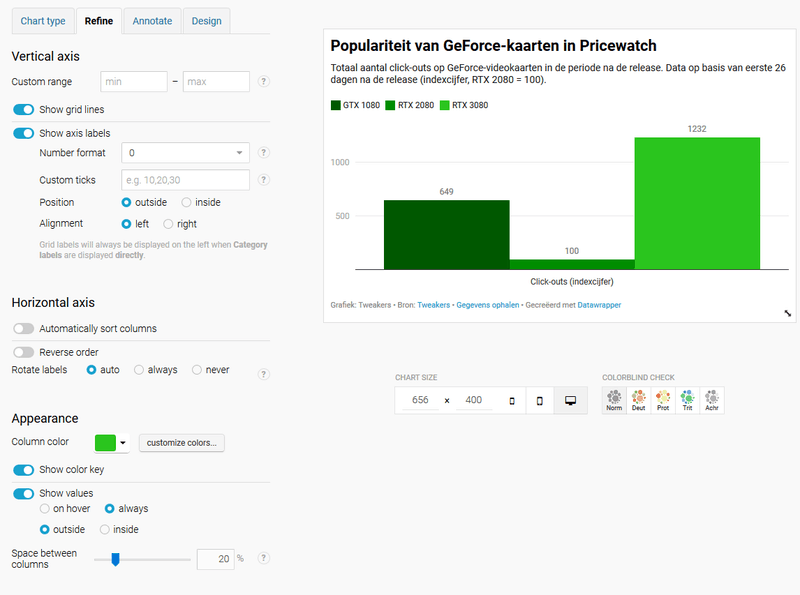Click the RTX 2080 legend color square
Image resolution: width=800 pixels, height=595 pixels.
[390, 105]
